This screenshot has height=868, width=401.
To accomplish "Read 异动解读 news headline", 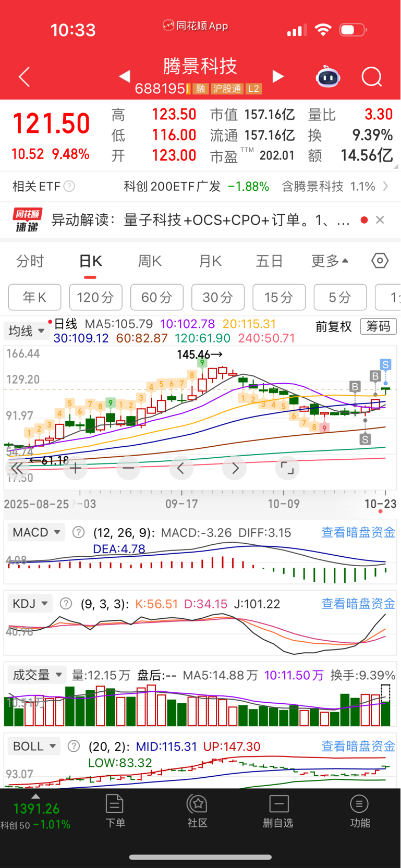I will coord(201,220).
